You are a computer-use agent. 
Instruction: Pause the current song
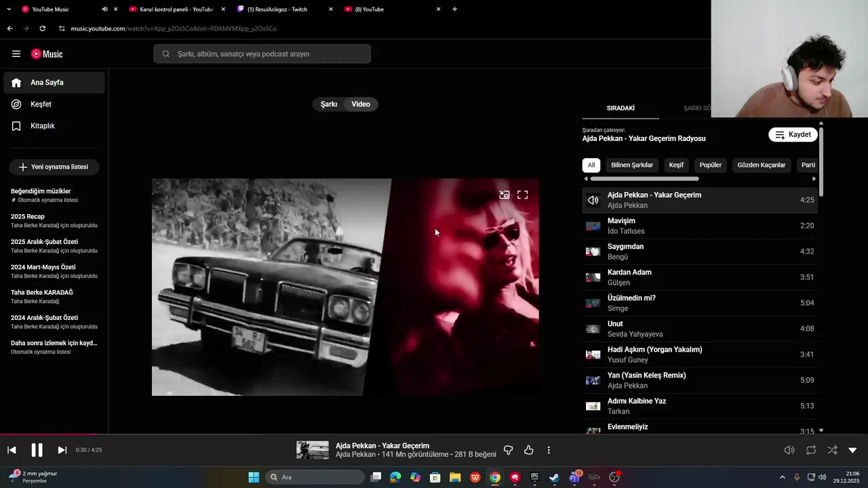(x=37, y=450)
